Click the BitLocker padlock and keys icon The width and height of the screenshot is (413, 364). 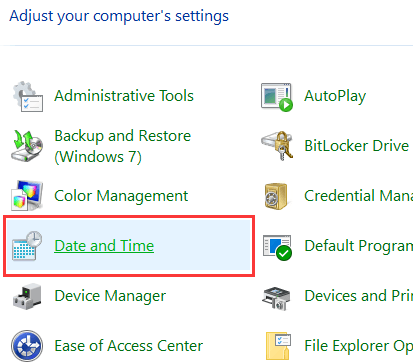point(277,146)
